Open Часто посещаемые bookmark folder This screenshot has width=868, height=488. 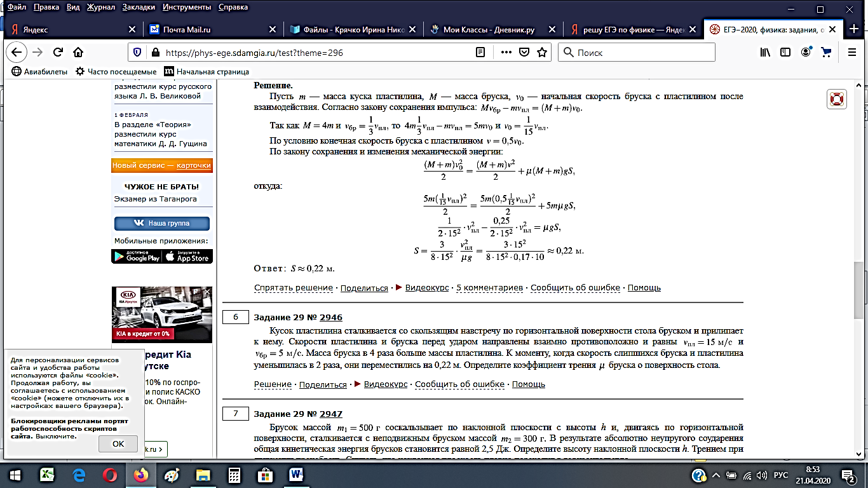click(116, 72)
